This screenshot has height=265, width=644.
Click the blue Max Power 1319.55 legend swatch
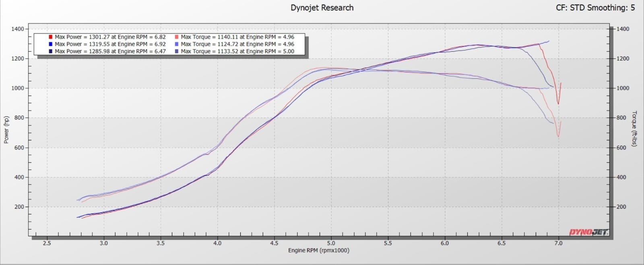click(50, 44)
